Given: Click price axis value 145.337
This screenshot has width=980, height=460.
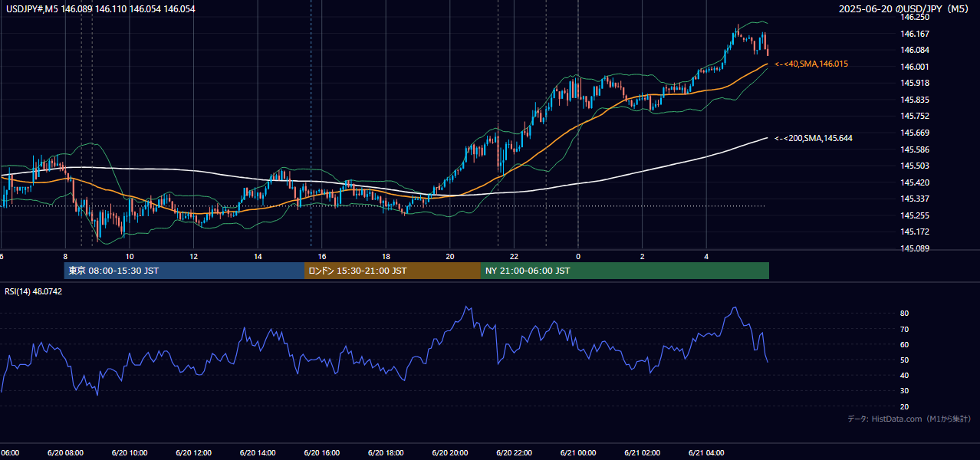Looking at the screenshot, I should click(915, 199).
